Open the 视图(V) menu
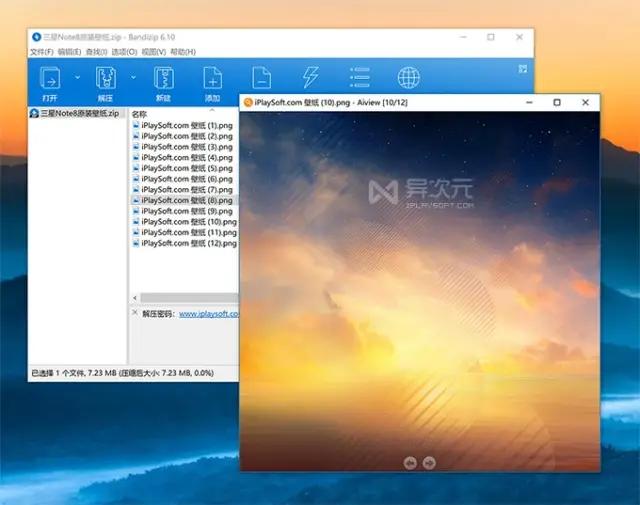The width and height of the screenshot is (640, 505). coord(154,52)
